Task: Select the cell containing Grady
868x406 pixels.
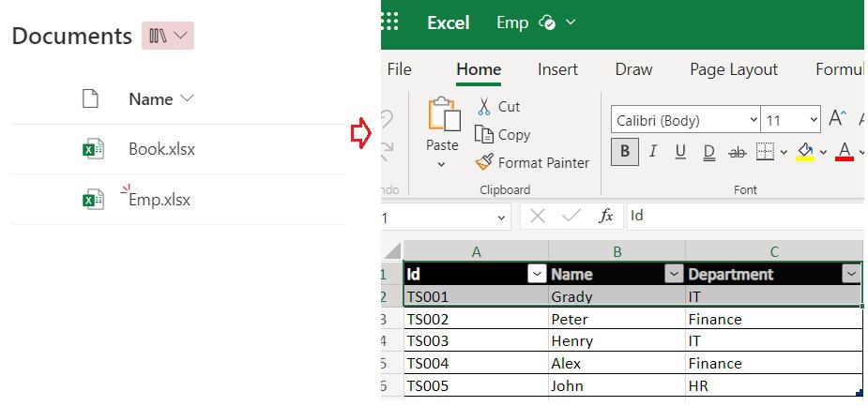Action: click(617, 296)
